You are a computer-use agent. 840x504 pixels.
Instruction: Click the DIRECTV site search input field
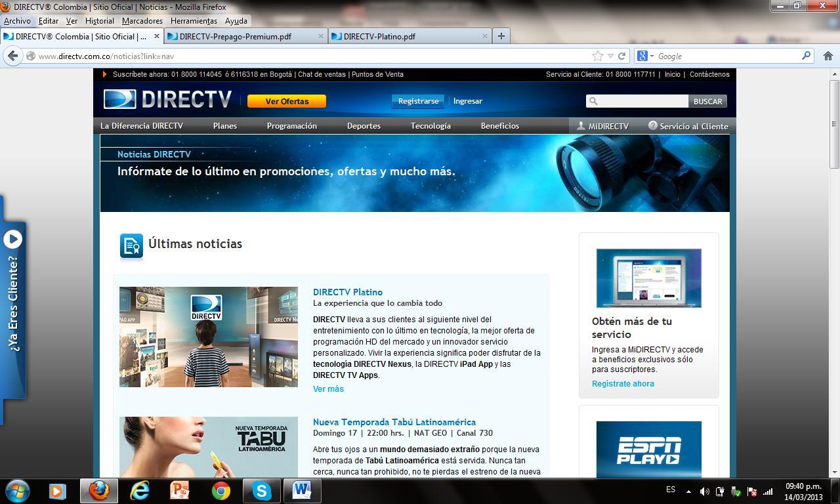[x=637, y=101]
